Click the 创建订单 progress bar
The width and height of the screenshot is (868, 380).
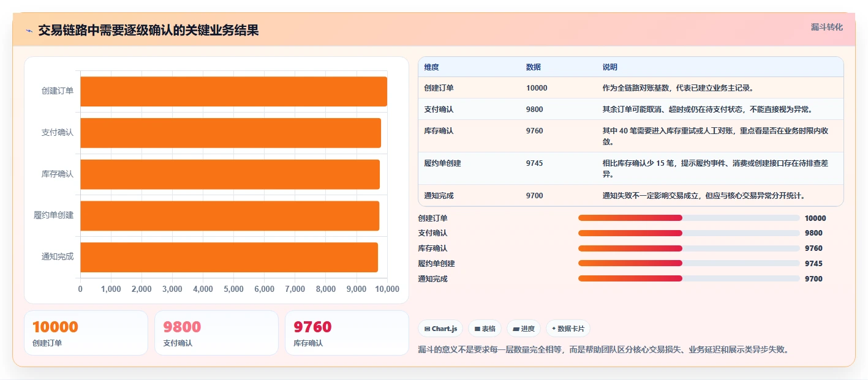[x=689, y=218]
